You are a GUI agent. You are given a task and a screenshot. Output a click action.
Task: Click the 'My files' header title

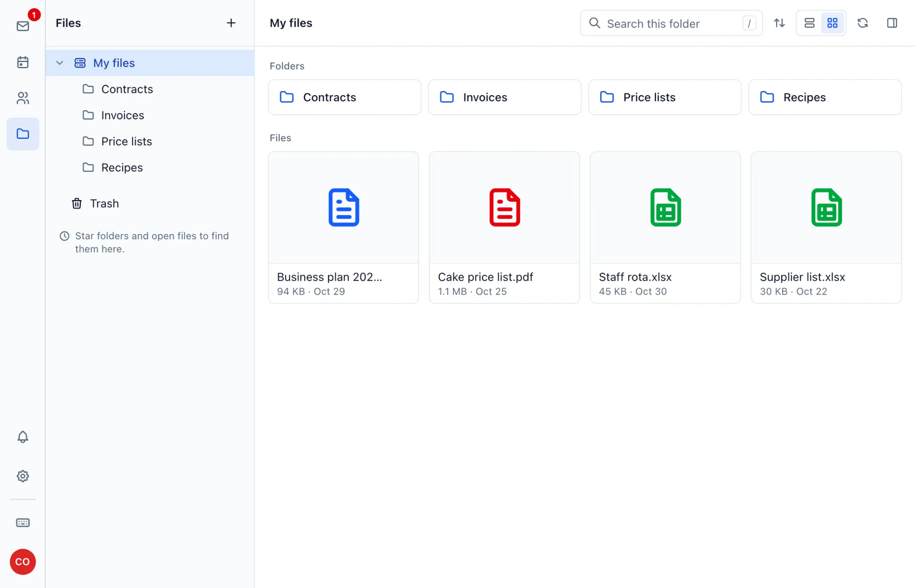click(291, 23)
